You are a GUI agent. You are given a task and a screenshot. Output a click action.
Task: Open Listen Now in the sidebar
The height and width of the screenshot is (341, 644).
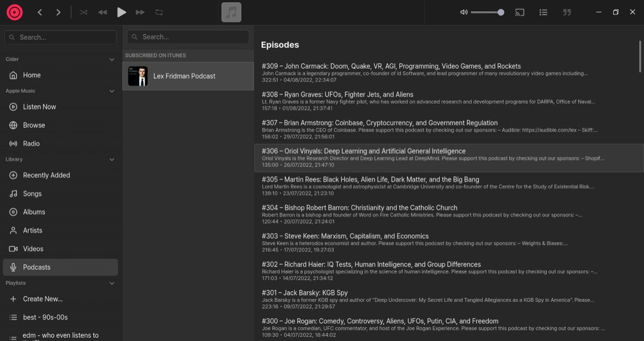point(60,107)
